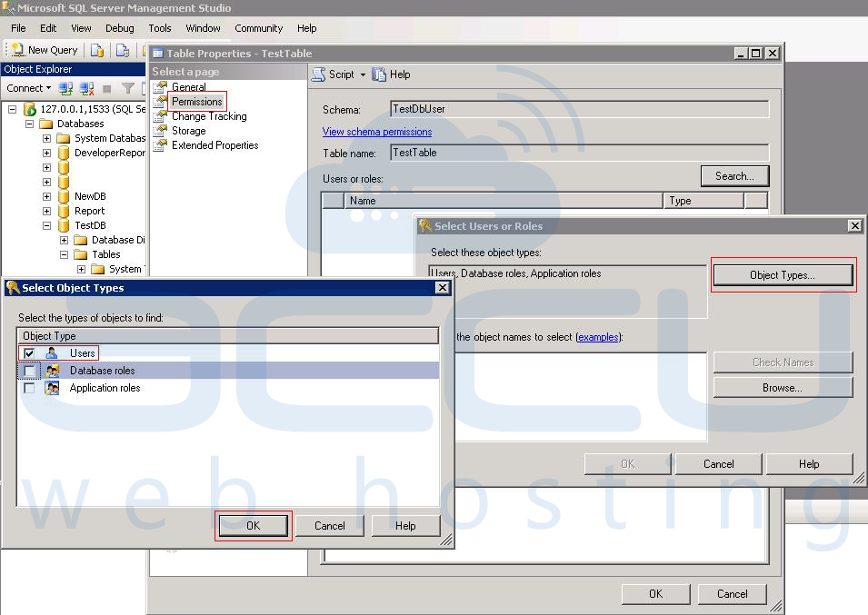
Task: Click the stop icon in Object Explorer toolbar
Action: [107, 88]
